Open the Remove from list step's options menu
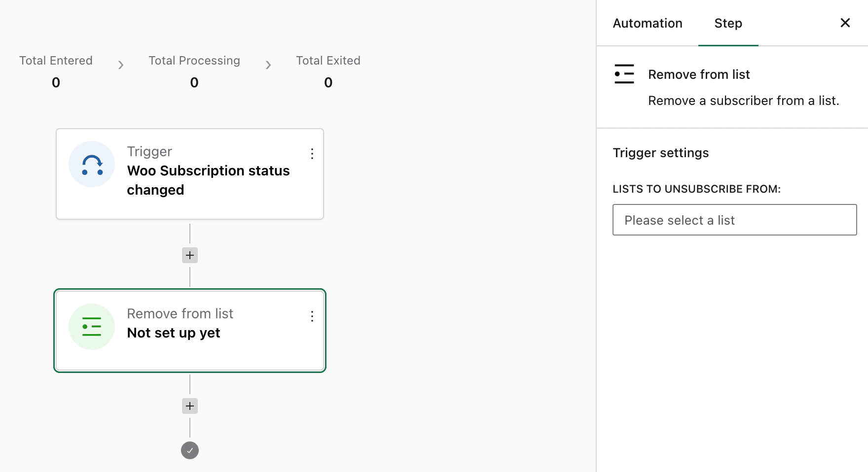The image size is (868, 472). tap(312, 316)
